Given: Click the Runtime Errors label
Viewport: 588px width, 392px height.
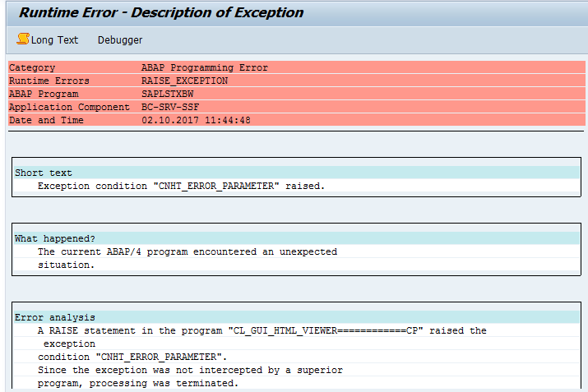Looking at the screenshot, I should (x=49, y=81).
